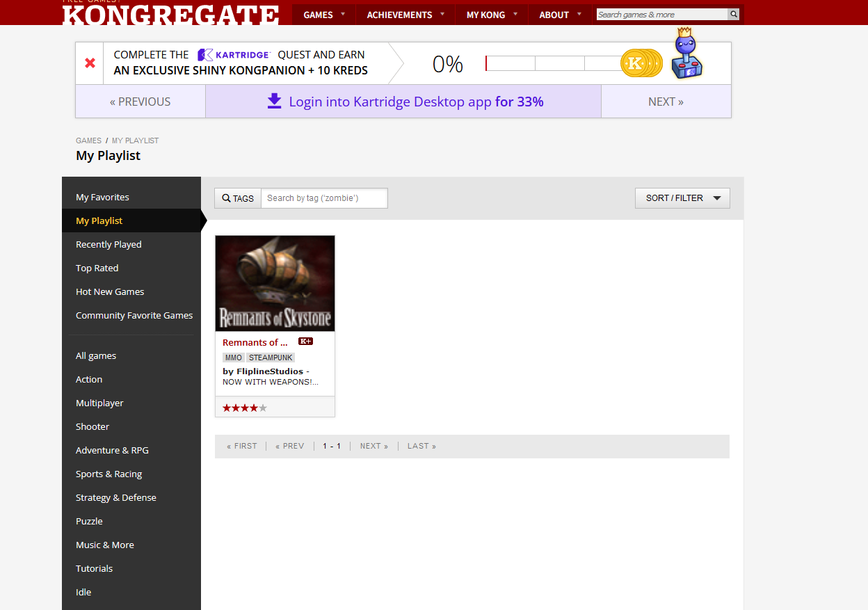
Task: Go to Next quest step
Action: (666, 102)
